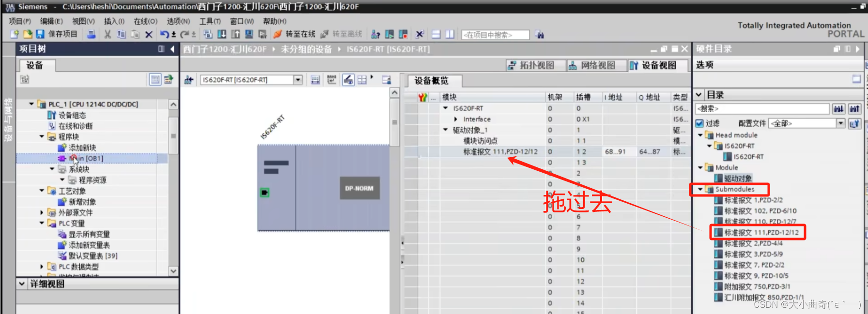Collapse the 目录 catalog section
This screenshot has height=314, width=868.
(x=699, y=95)
